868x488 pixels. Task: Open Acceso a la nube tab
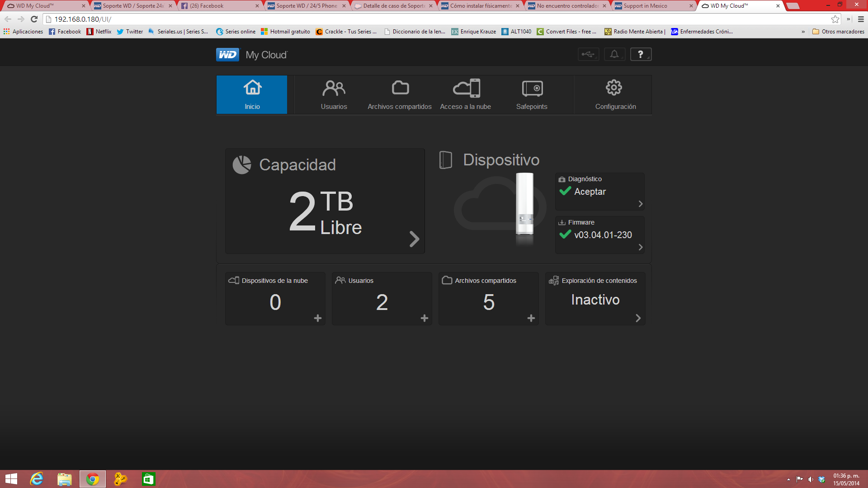[466, 94]
